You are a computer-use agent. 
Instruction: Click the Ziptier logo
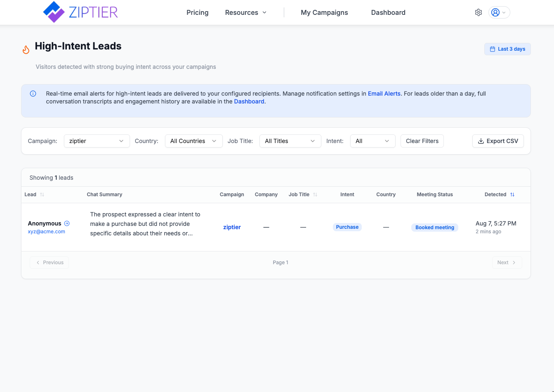click(80, 12)
